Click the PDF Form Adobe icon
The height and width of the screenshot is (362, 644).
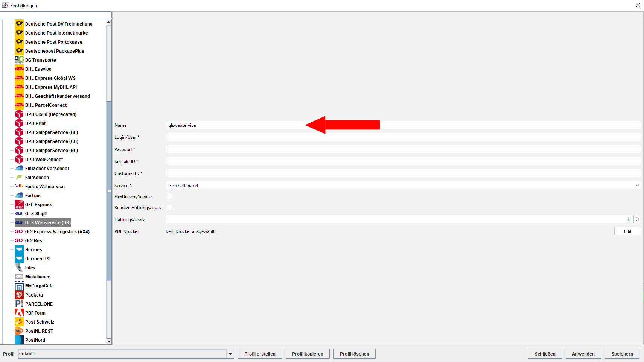click(19, 313)
